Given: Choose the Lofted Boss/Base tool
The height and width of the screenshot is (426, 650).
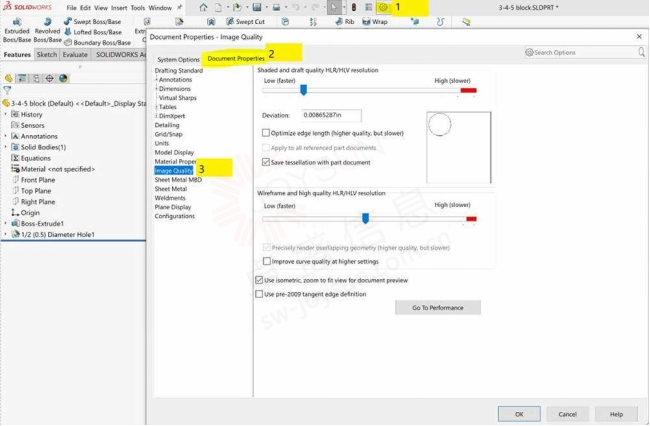Looking at the screenshot, I should [93, 32].
